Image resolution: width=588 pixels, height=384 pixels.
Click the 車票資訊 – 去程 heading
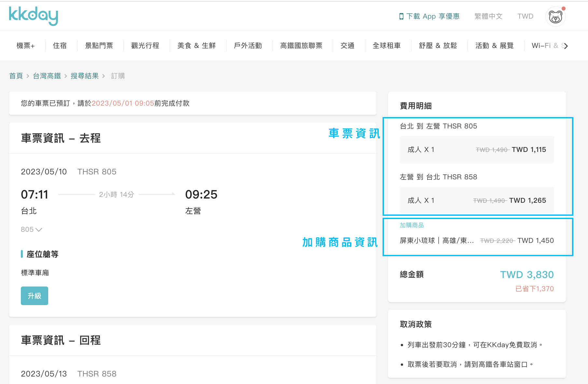click(61, 138)
